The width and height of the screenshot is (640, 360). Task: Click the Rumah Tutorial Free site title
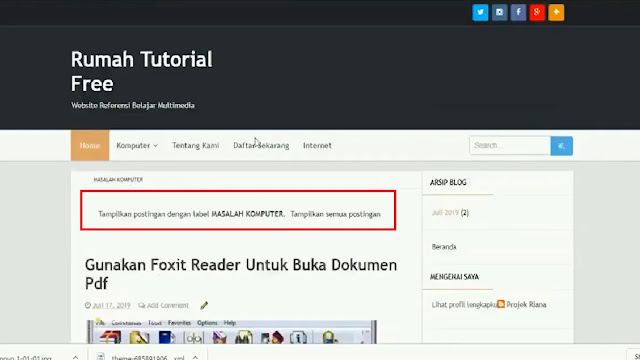[142, 71]
